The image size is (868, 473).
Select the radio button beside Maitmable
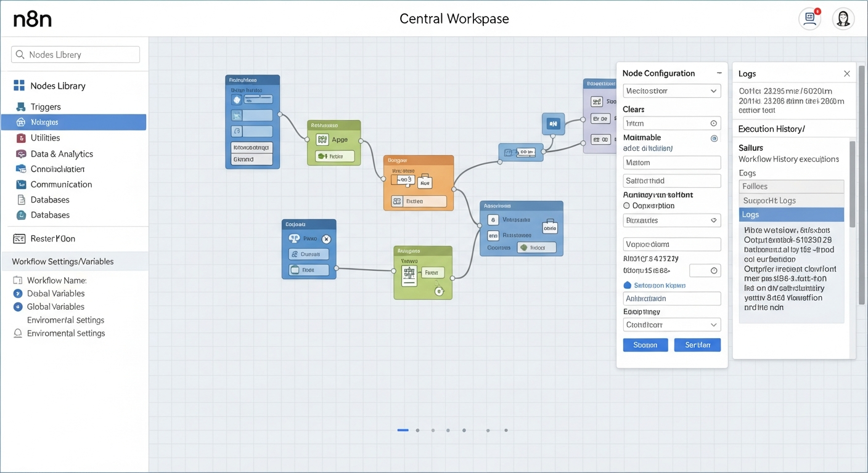click(714, 139)
